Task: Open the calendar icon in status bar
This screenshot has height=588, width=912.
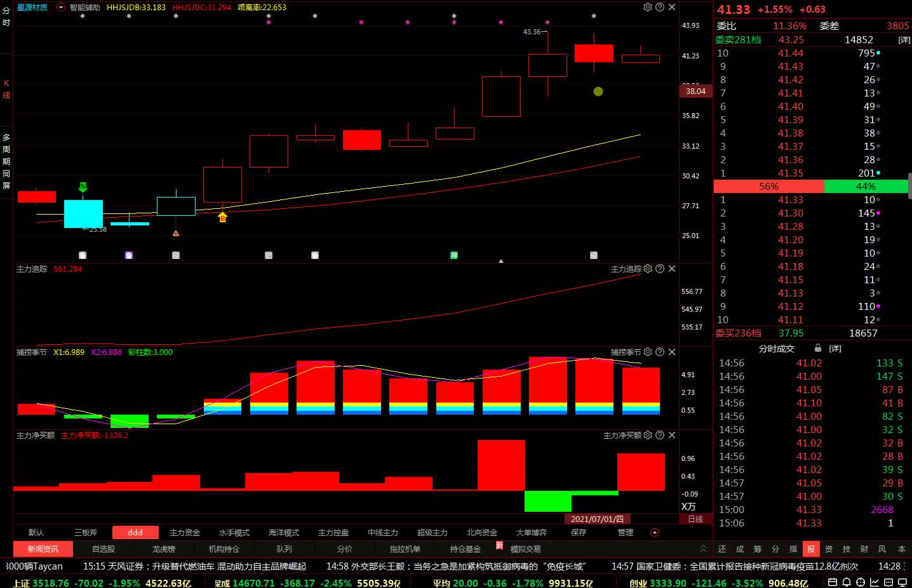Action: [x=833, y=582]
